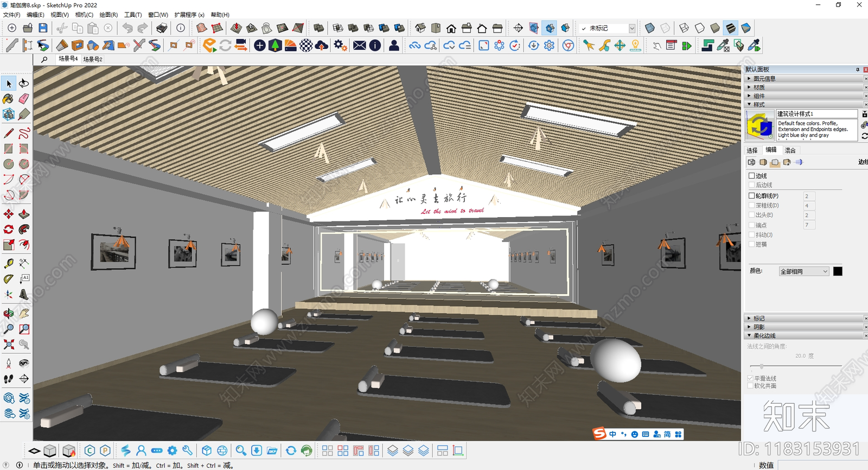
Task: Expand the 标记 tags panel
Action: pyautogui.click(x=805, y=319)
